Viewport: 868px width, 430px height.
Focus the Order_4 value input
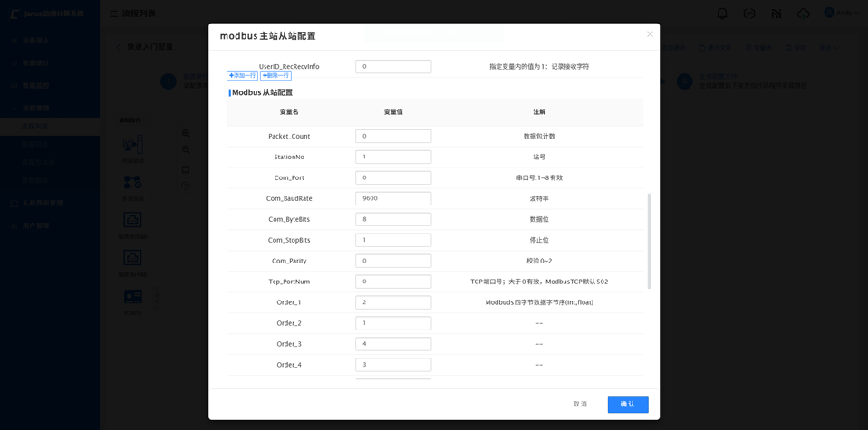[x=393, y=365]
